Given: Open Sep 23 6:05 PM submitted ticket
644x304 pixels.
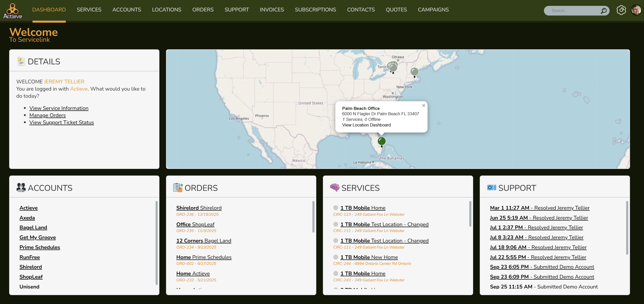Looking at the screenshot, I should click(x=542, y=267).
